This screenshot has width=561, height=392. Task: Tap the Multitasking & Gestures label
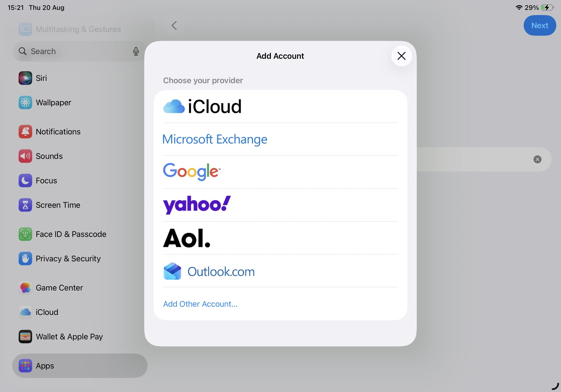pos(78,29)
